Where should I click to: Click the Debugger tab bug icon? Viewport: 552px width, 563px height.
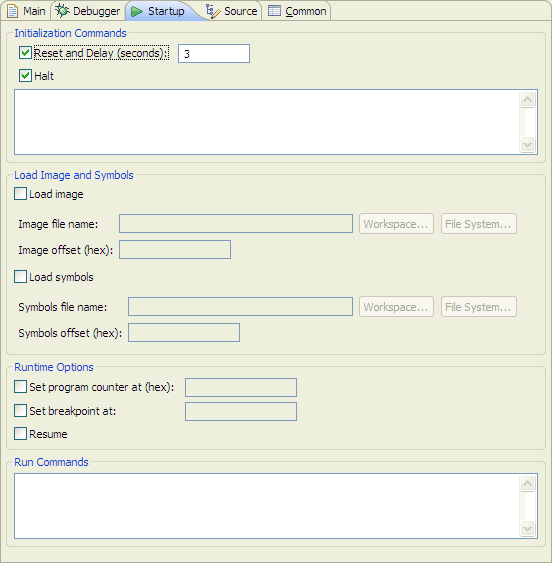62,11
